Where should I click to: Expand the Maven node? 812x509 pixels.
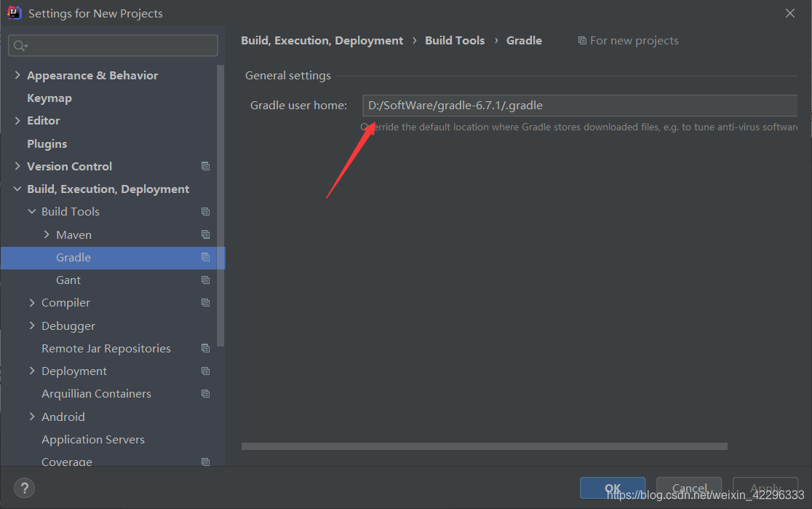click(x=47, y=234)
